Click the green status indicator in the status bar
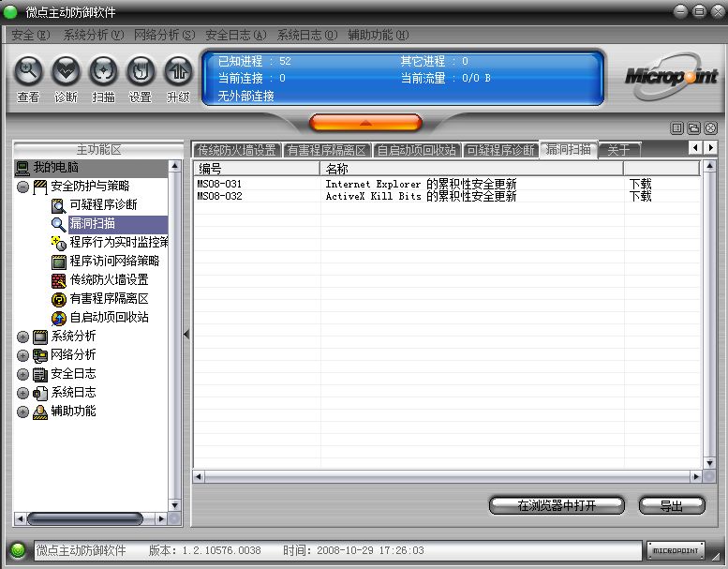 18,550
